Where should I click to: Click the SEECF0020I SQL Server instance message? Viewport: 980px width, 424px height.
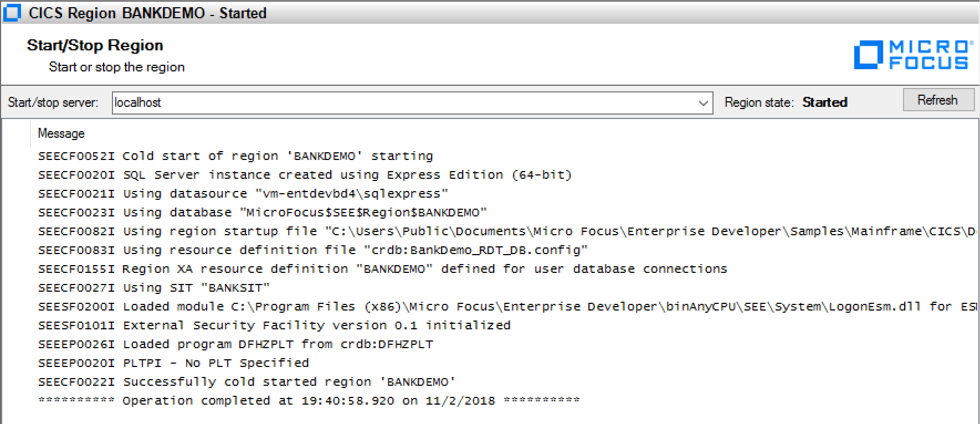click(x=305, y=174)
